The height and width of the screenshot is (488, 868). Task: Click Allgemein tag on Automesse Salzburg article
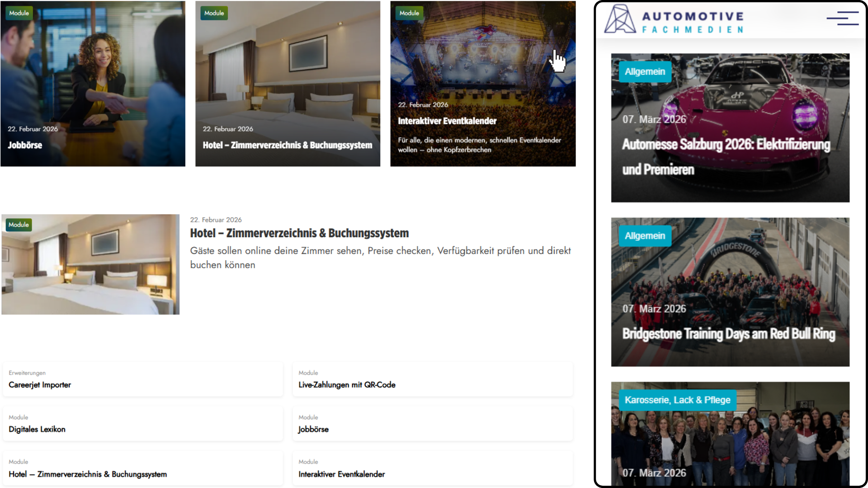click(x=645, y=72)
